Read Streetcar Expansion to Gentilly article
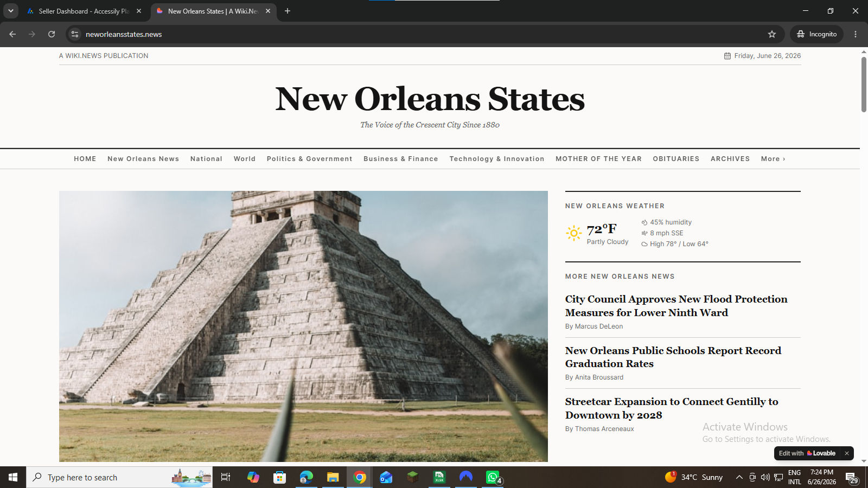Screen dimensions: 868x488 click(x=672, y=408)
